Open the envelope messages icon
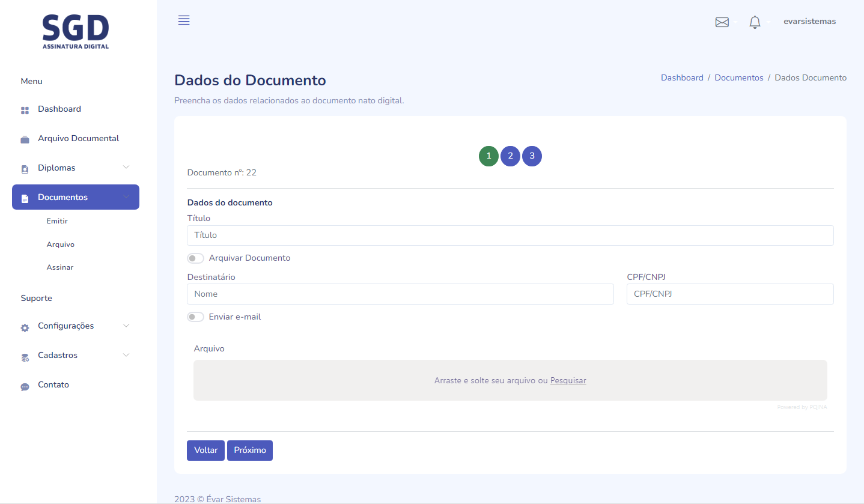Viewport: 864px width, 504px height. coord(722,22)
